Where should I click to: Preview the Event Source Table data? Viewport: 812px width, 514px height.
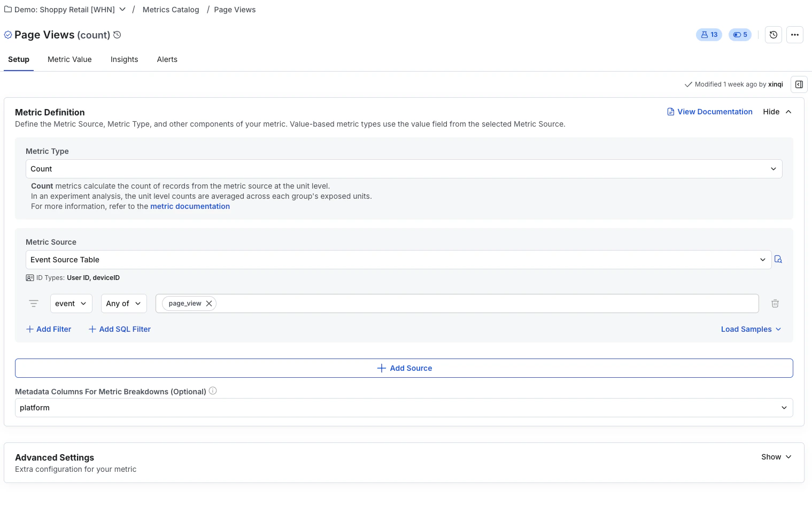point(778,259)
